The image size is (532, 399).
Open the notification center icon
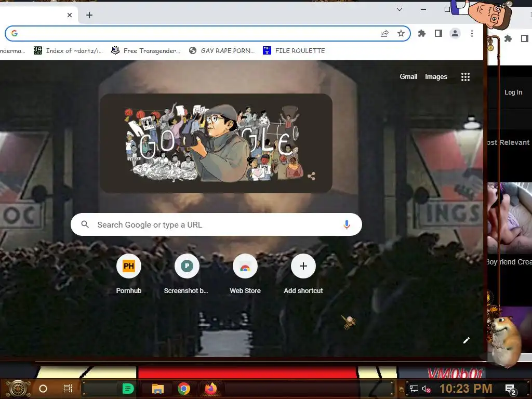pos(510,389)
